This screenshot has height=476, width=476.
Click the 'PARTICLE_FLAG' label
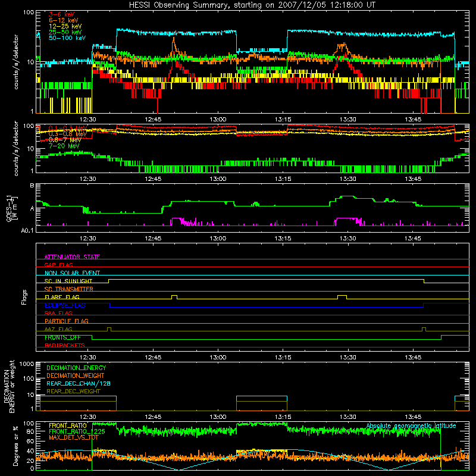tap(67, 321)
